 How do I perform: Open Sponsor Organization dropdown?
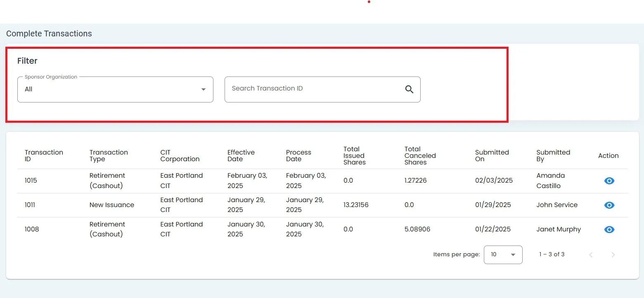[115, 89]
